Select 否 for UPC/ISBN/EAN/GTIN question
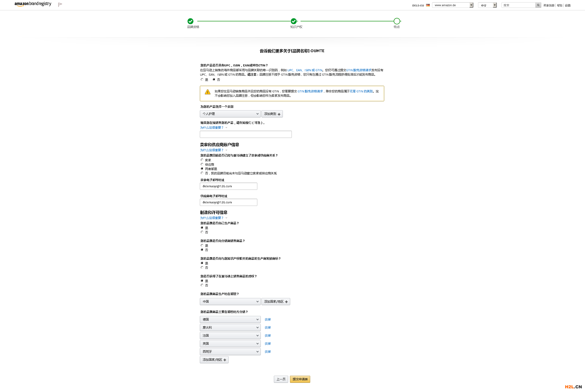 pyautogui.click(x=214, y=80)
